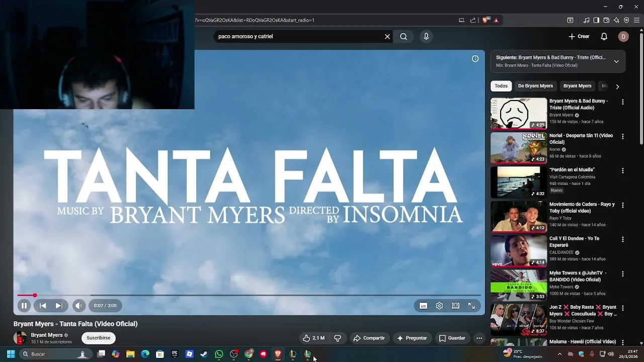
Task: Open the Myke Towers BANDIDO thumbnail
Action: (x=519, y=285)
